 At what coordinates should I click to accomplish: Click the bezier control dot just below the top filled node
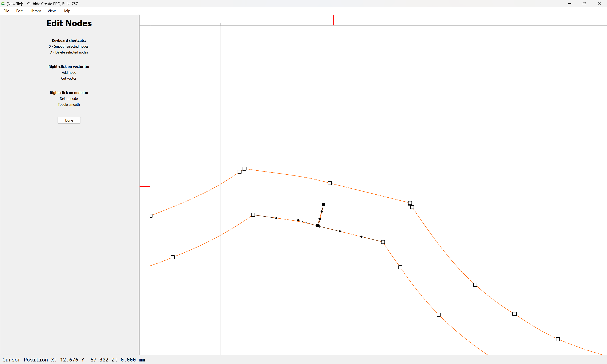point(322,211)
